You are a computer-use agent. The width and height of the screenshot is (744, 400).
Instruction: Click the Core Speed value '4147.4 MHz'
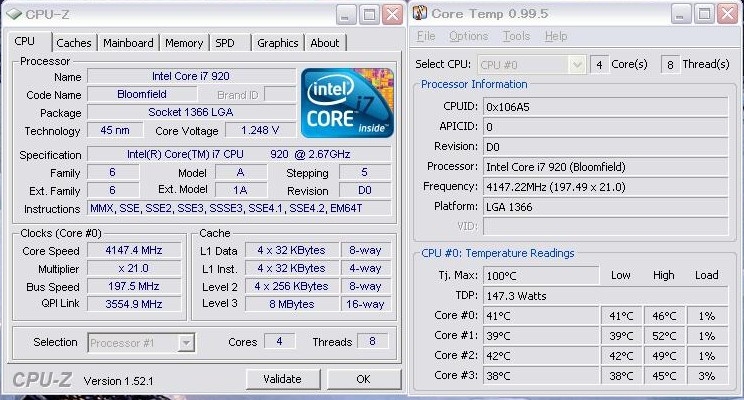pos(134,250)
